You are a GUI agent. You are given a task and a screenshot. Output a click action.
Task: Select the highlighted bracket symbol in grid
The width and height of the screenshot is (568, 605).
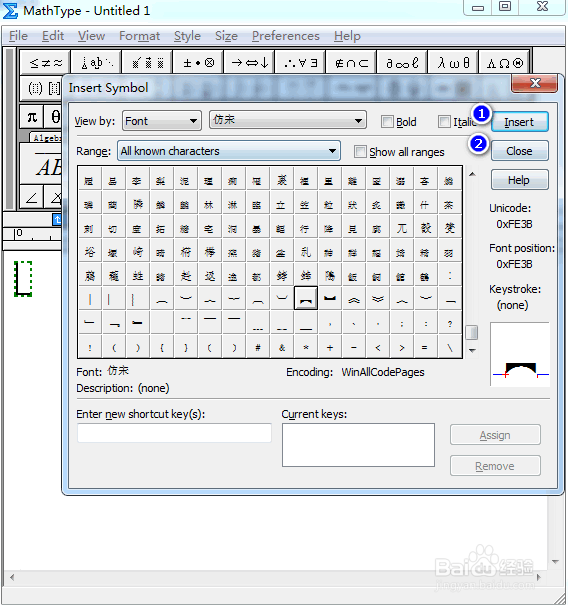pyautogui.click(x=306, y=298)
